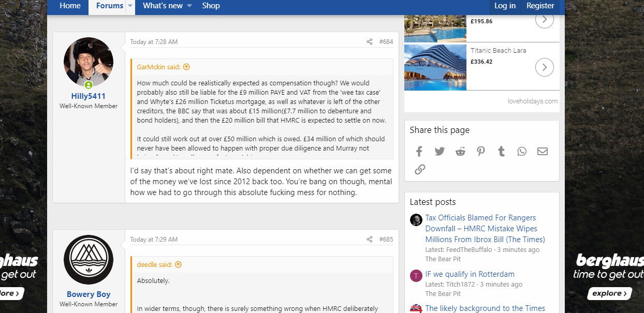Share on Tumblr icon
The width and height of the screenshot is (644, 313).
501,151
